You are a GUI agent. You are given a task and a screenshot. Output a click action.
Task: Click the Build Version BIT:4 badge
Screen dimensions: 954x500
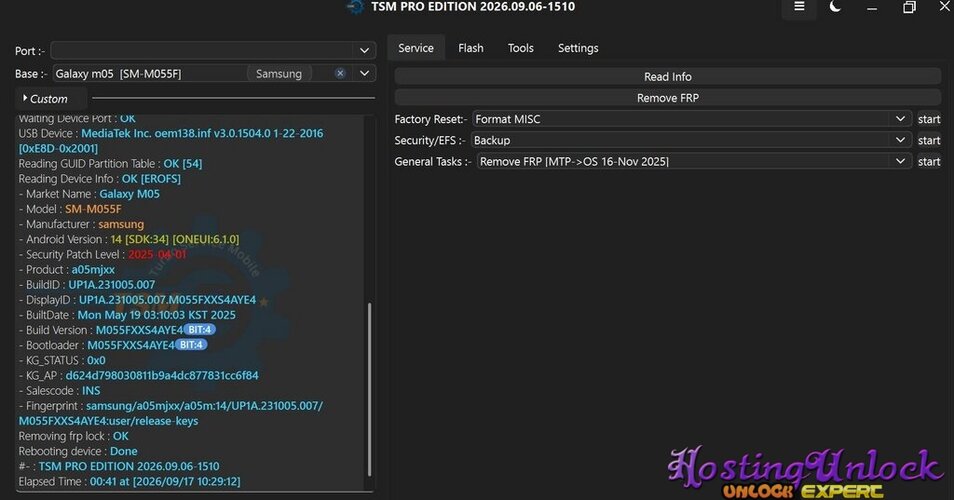[x=200, y=330]
